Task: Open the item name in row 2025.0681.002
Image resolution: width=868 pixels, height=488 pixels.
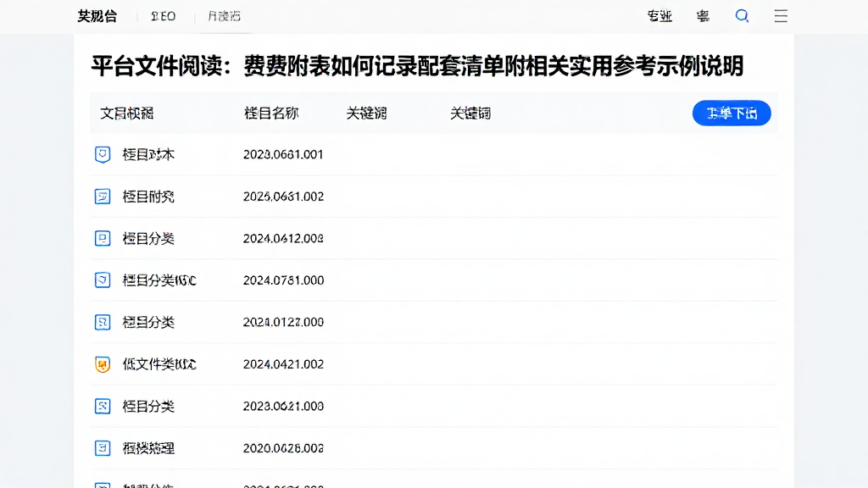Action: point(148,197)
